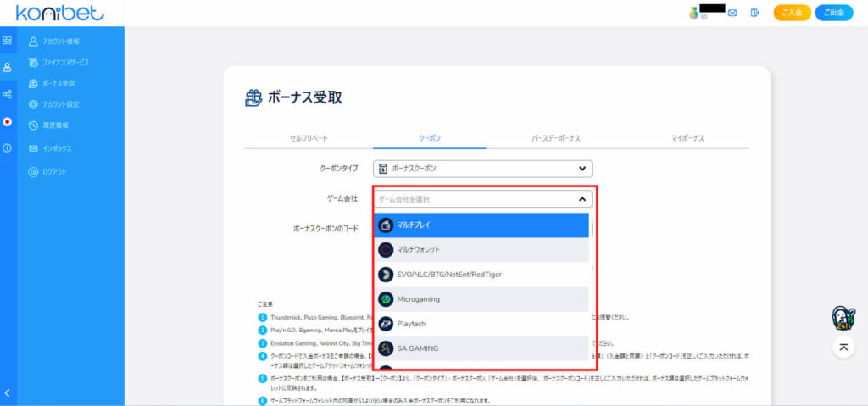Choose SA GAMING from the list
This screenshot has height=406, width=868.
[x=481, y=348]
